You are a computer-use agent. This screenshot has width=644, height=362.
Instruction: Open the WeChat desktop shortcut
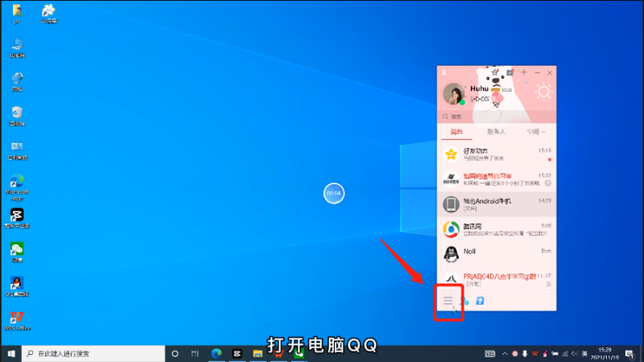coord(17,253)
